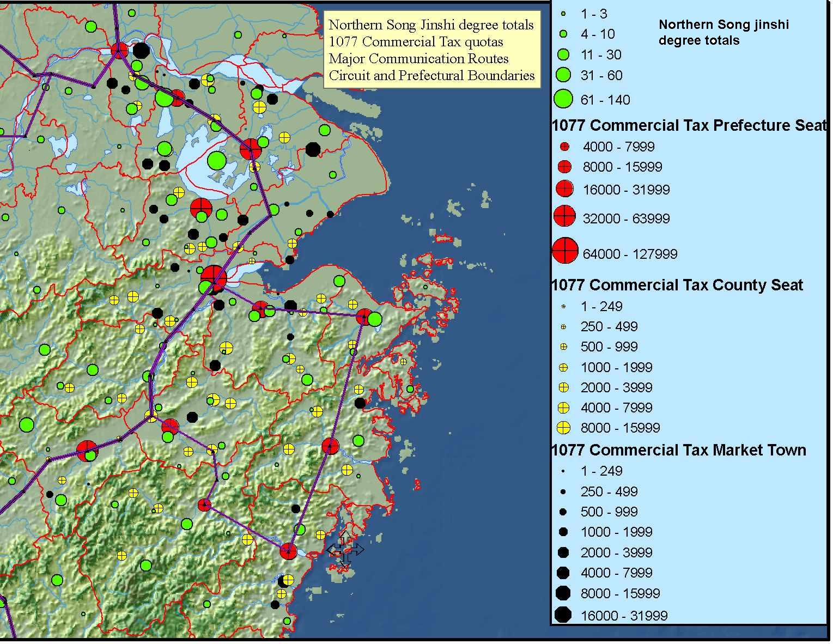Select Market Town label "16000 - 31999"
The height and width of the screenshot is (644, 833).
[624, 616]
